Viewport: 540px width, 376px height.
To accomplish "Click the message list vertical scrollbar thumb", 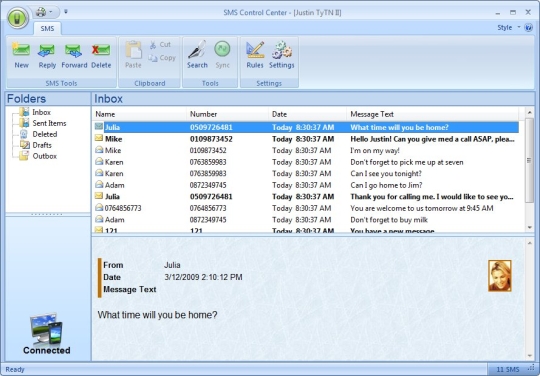I will tap(529, 160).
